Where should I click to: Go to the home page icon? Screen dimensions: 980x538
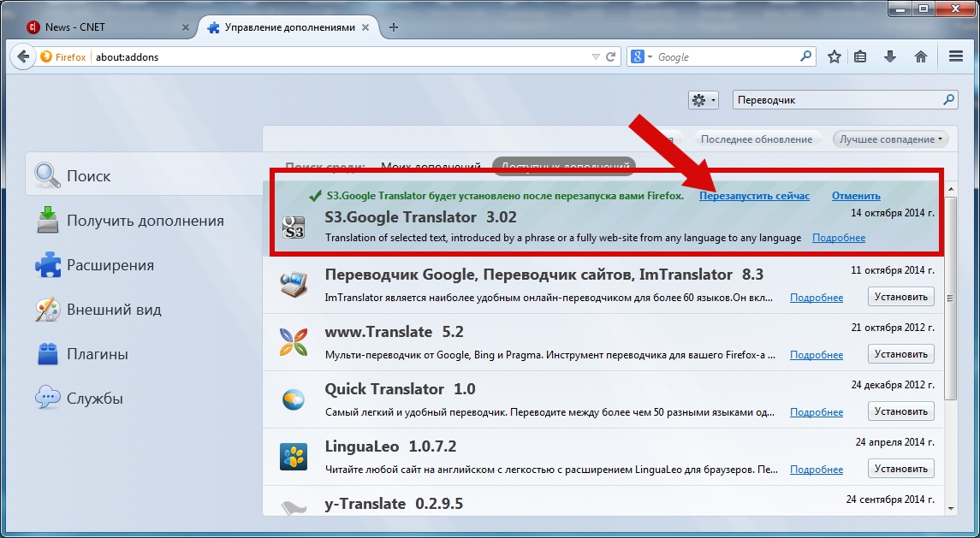pos(921,56)
